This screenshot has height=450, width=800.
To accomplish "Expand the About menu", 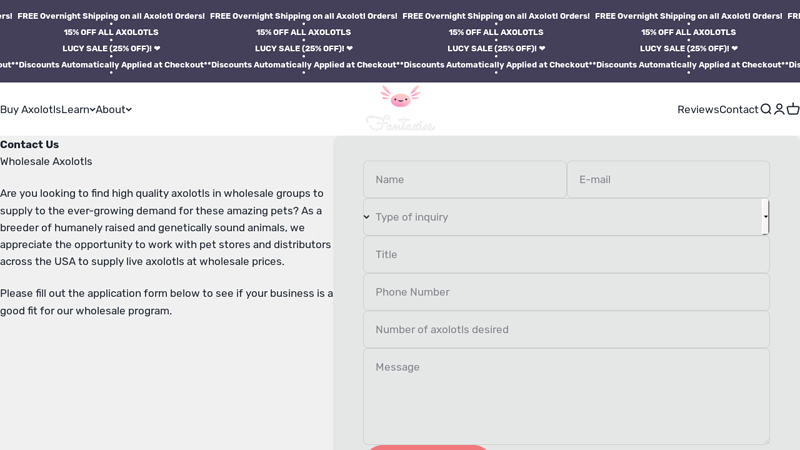I will pyautogui.click(x=113, y=109).
